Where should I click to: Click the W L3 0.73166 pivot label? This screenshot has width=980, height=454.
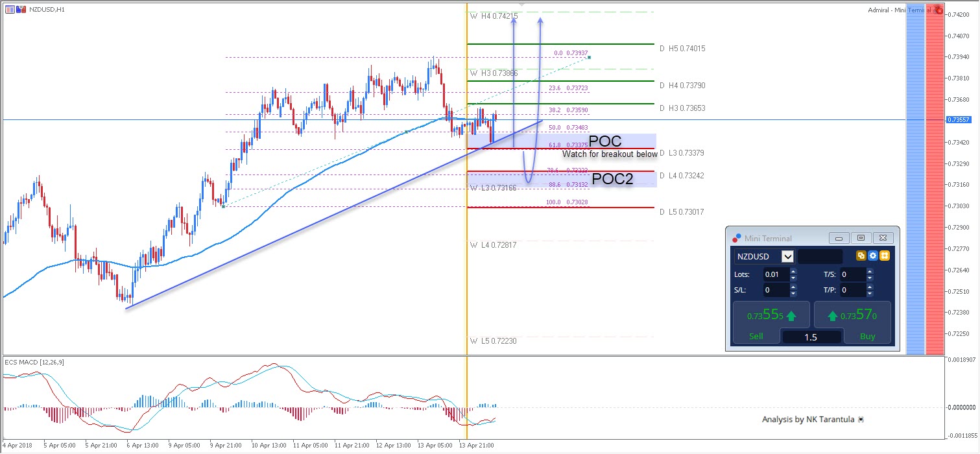click(494, 188)
